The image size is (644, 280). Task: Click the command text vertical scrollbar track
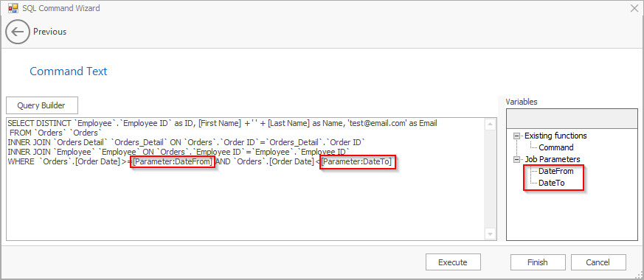click(490, 179)
